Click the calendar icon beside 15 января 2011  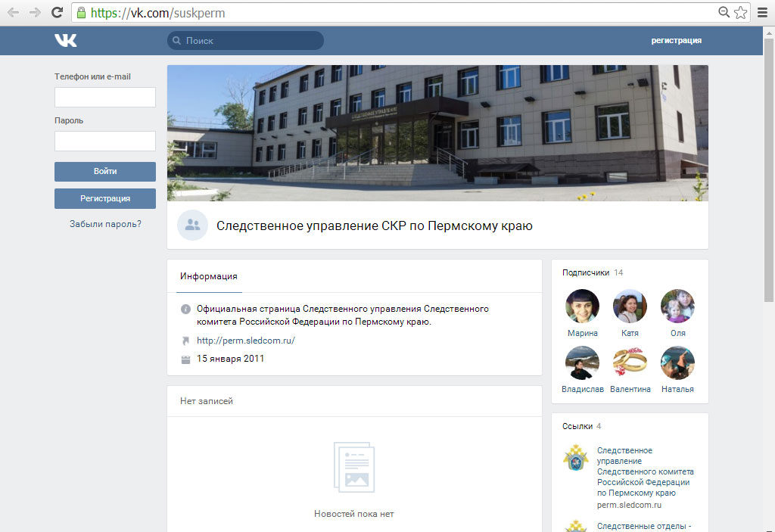[186, 359]
